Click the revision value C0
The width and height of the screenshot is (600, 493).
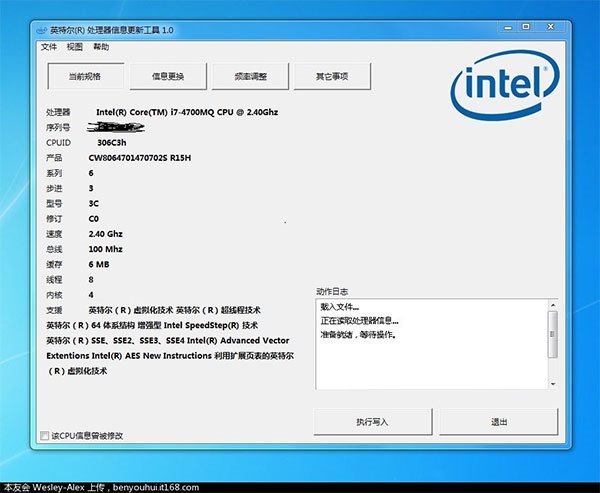[x=94, y=219]
